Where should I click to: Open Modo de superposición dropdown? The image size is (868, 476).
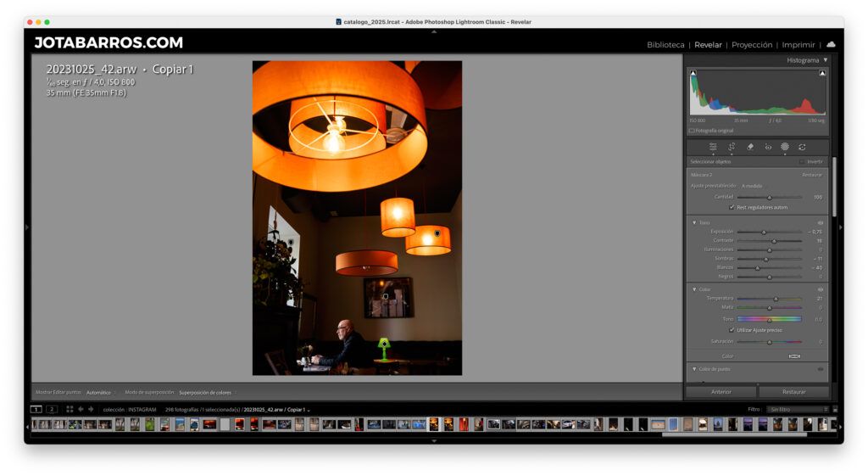(205, 392)
